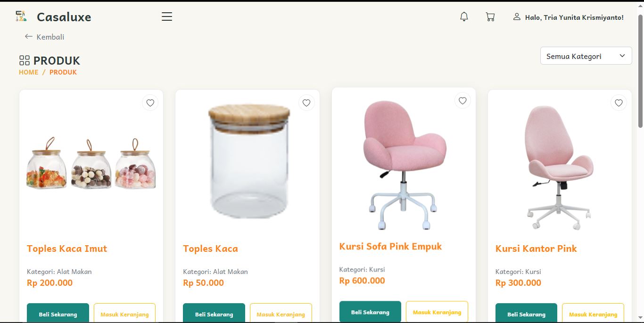Click the grid icon beside PRODUK heading
644x323 pixels.
(x=24, y=60)
